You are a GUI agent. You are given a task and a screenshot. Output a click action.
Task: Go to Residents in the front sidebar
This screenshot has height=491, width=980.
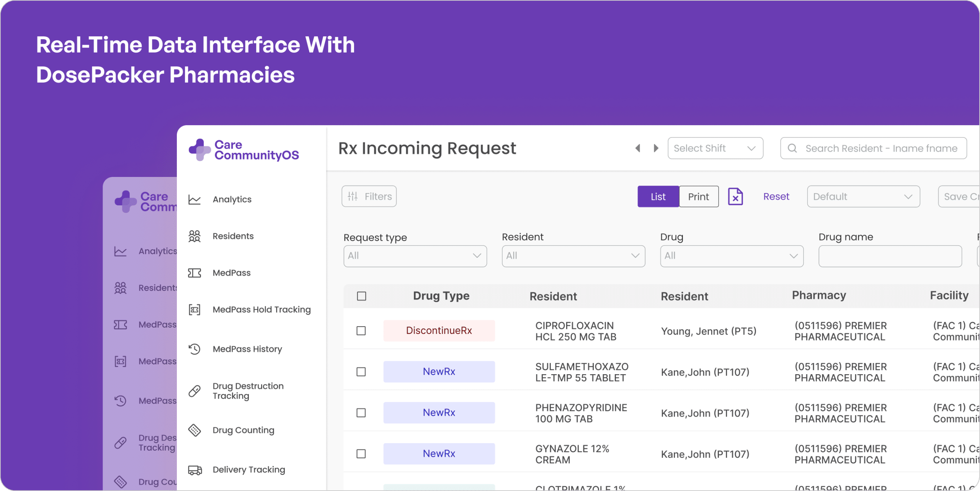point(233,236)
